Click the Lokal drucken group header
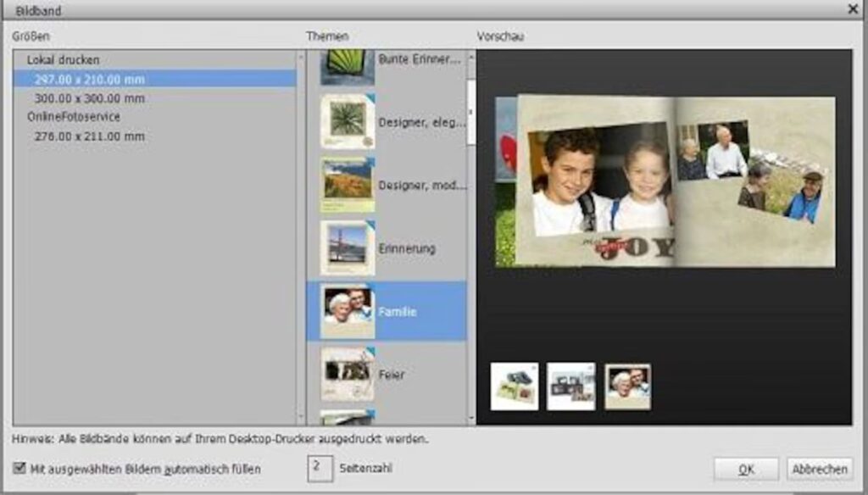This screenshot has width=868, height=495. [63, 60]
